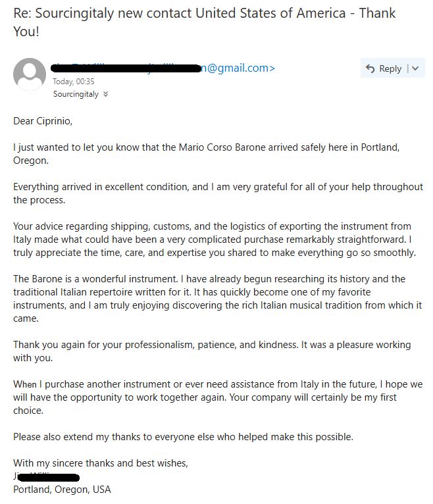Click the professionalism, patience, and kindness paragraph

[x=212, y=351]
